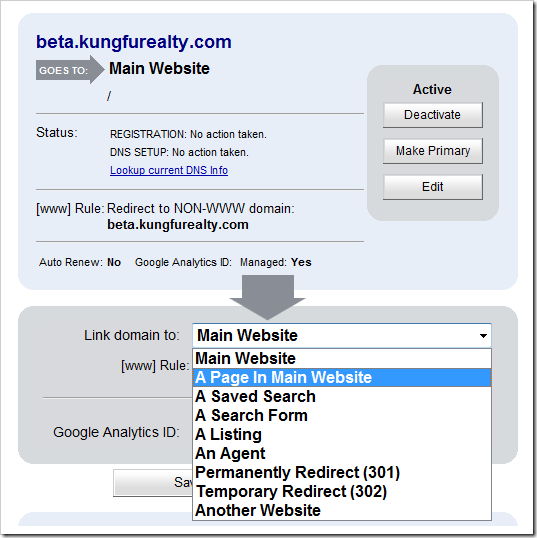The width and height of the screenshot is (537, 538).
Task: Select Temporary Redirect (302) option
Action: 342,491
